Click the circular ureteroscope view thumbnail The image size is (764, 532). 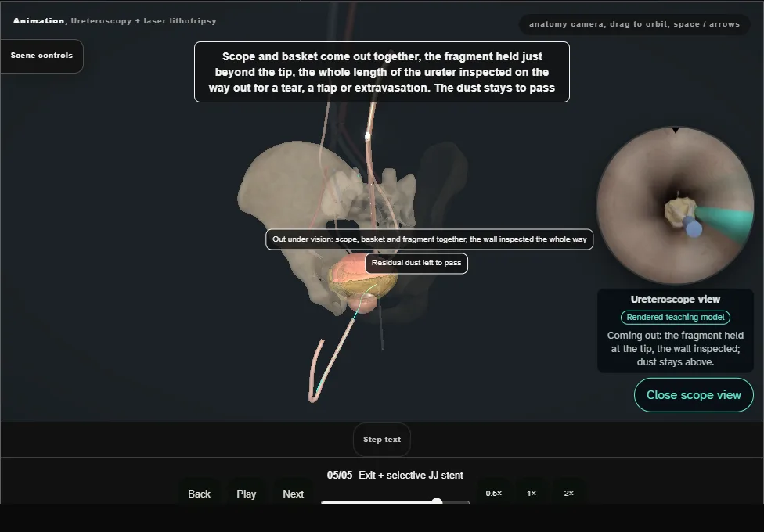click(x=676, y=206)
